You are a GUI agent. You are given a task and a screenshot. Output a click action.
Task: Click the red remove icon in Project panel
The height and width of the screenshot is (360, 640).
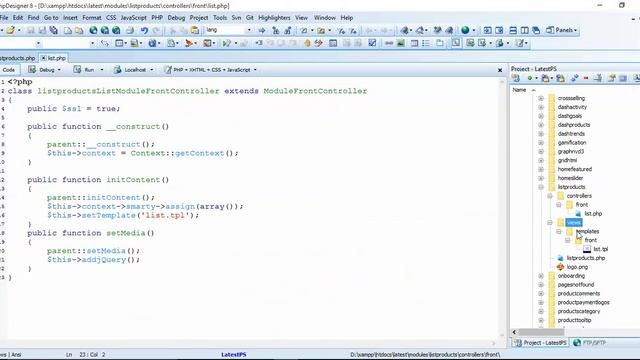pyautogui.click(x=586, y=78)
